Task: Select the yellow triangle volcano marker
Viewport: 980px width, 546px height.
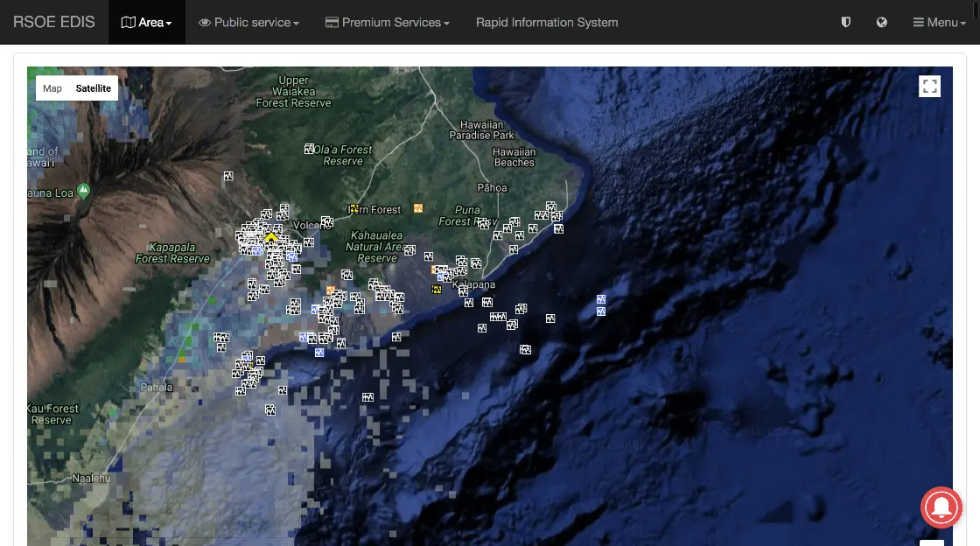Action: [270, 236]
